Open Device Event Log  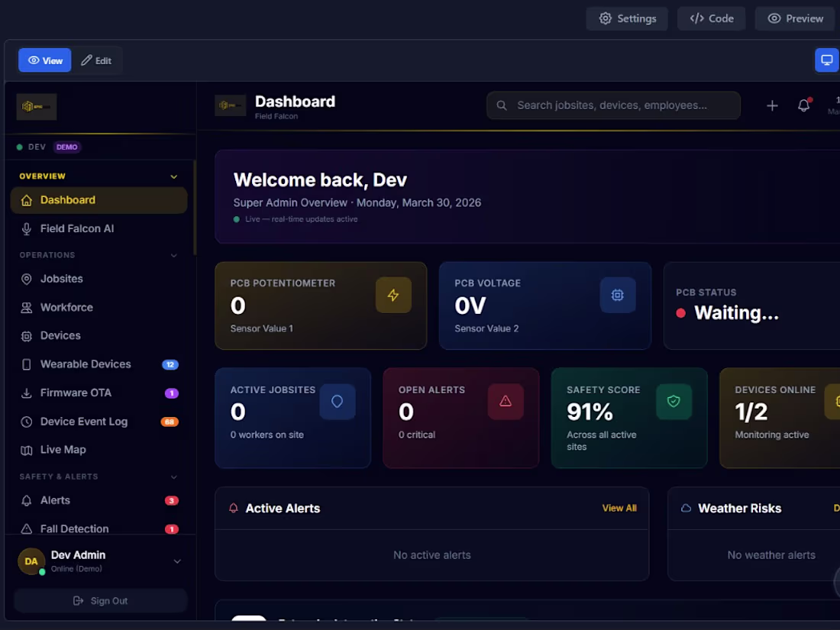99,422
